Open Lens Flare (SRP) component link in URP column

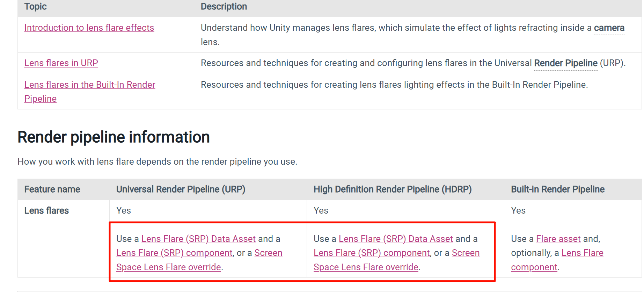(x=174, y=253)
